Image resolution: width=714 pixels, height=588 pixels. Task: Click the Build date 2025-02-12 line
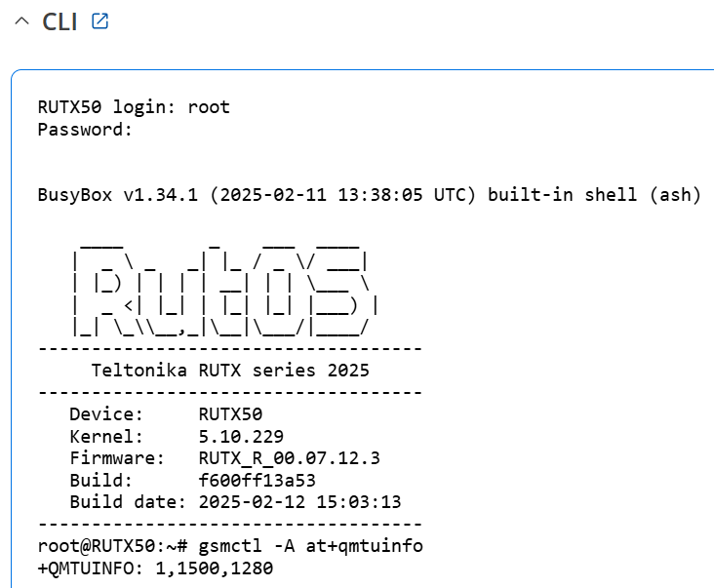point(235,502)
